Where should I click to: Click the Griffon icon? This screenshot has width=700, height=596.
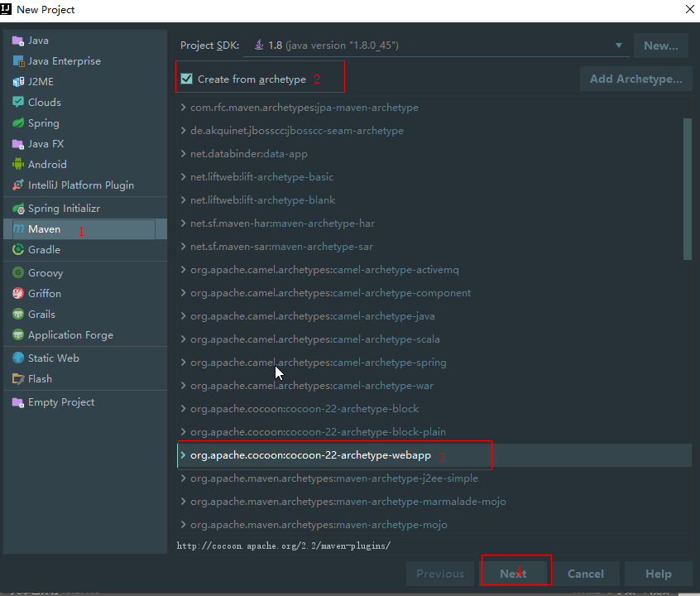[18, 294]
